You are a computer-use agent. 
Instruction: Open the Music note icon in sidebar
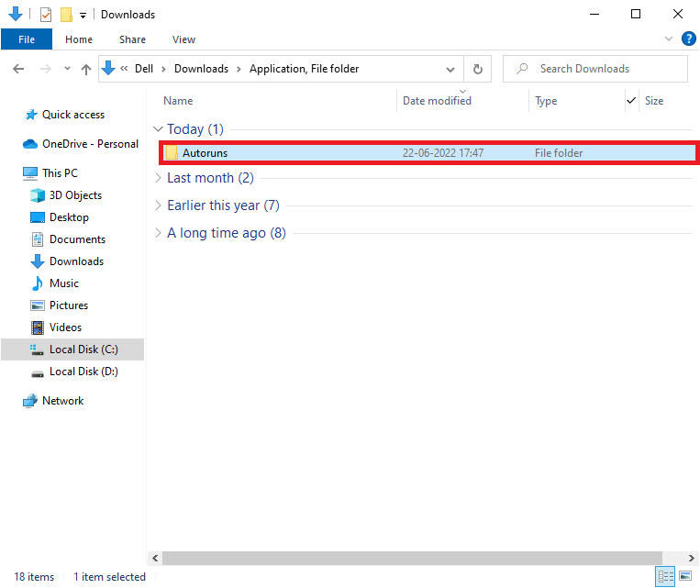38,283
